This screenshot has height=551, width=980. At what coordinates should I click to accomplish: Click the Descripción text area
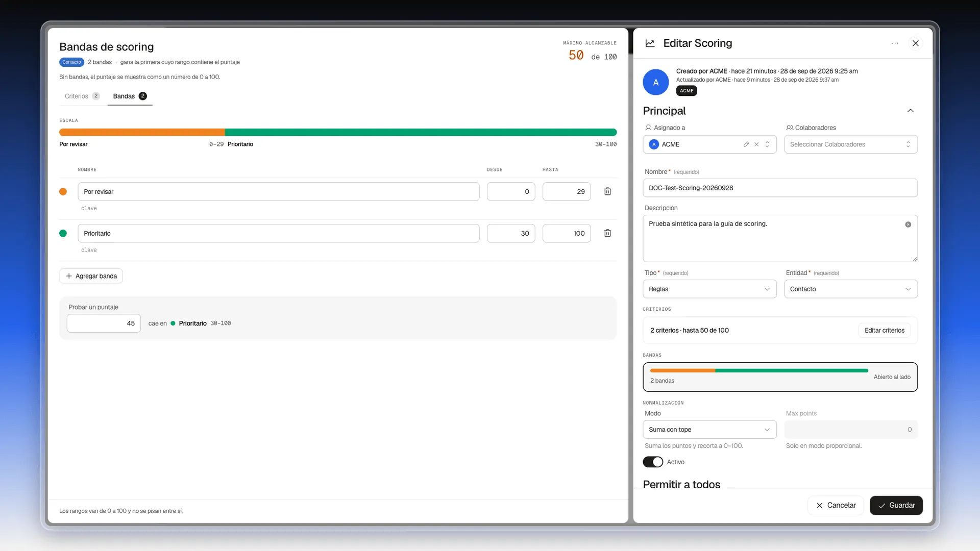click(x=780, y=238)
